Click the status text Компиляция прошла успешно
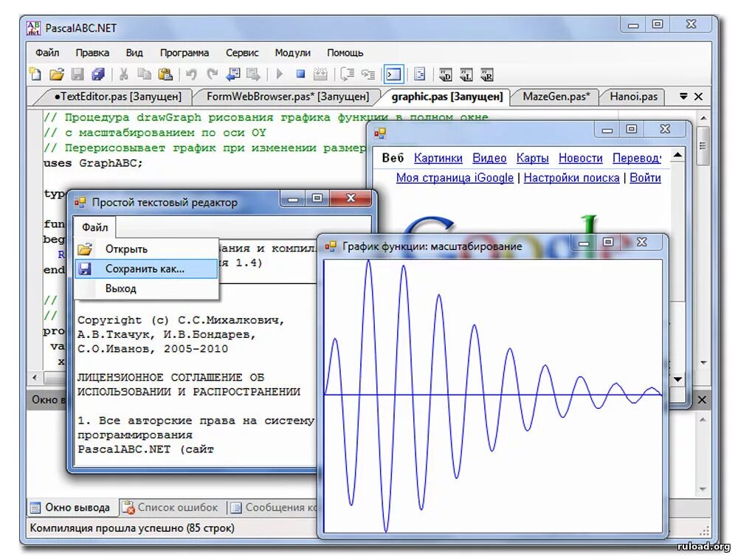Viewport: 738px width, 560px height. click(132, 528)
